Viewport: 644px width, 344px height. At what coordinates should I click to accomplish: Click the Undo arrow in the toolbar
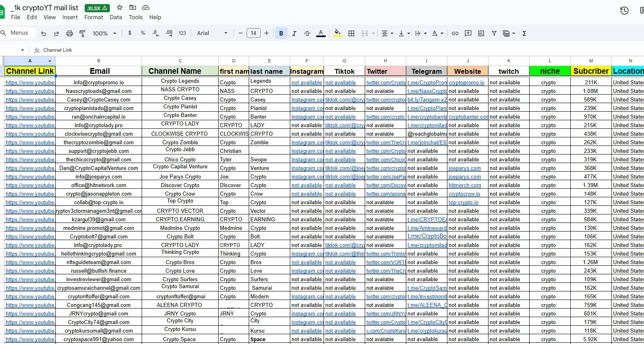click(44, 33)
